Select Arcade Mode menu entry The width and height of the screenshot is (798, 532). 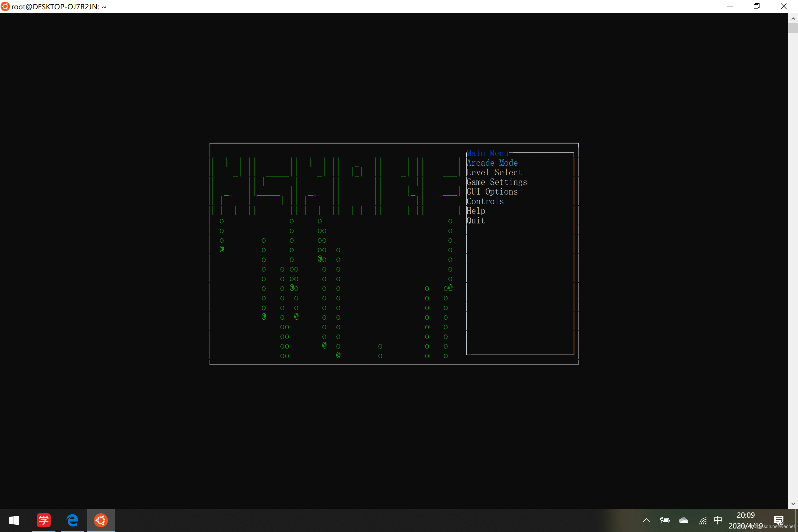click(x=492, y=163)
